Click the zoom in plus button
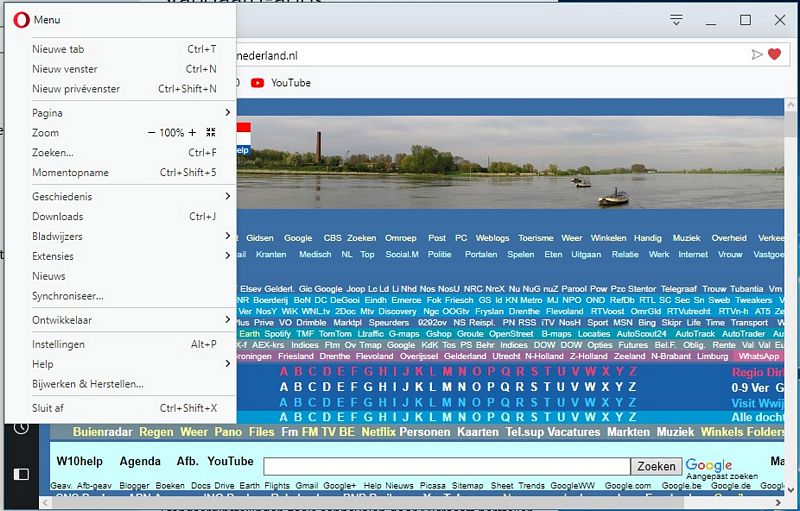This screenshot has width=800, height=511. (x=192, y=133)
